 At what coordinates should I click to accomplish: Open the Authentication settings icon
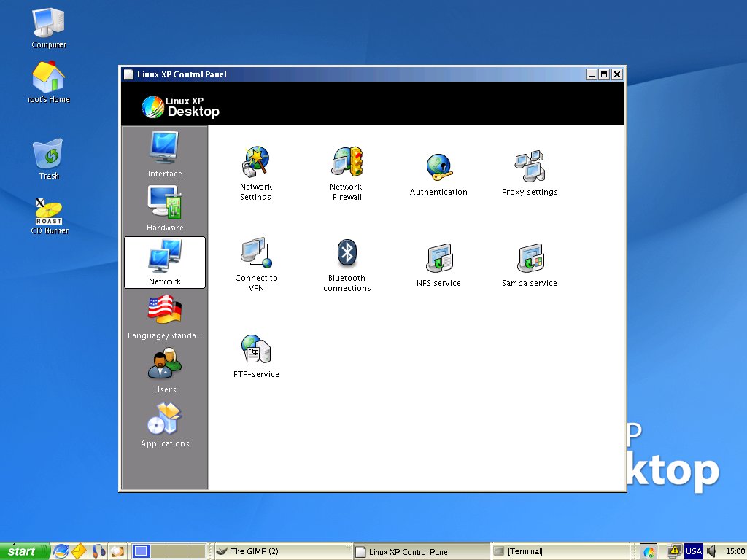coord(438,174)
